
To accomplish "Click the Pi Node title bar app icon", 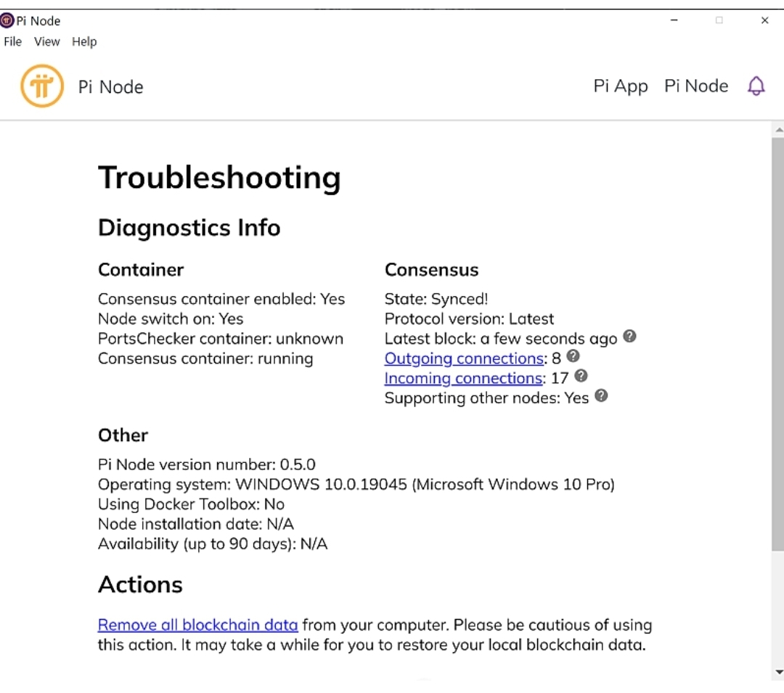I will pyautogui.click(x=7, y=20).
